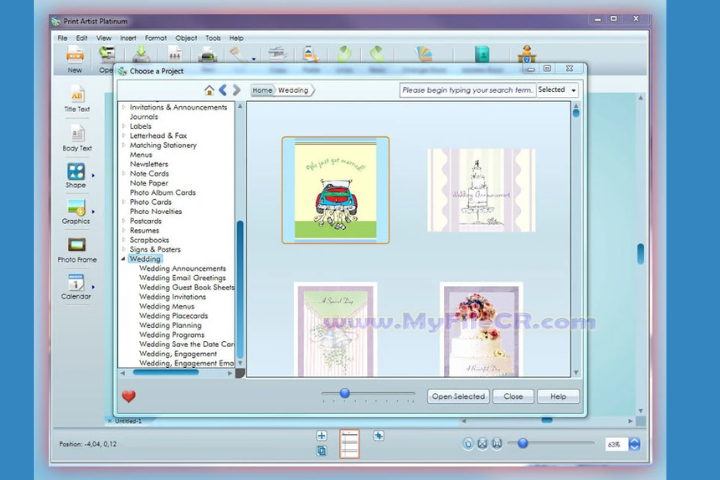720x480 pixels.
Task: Expand the Note Cards tree category
Action: point(123,174)
